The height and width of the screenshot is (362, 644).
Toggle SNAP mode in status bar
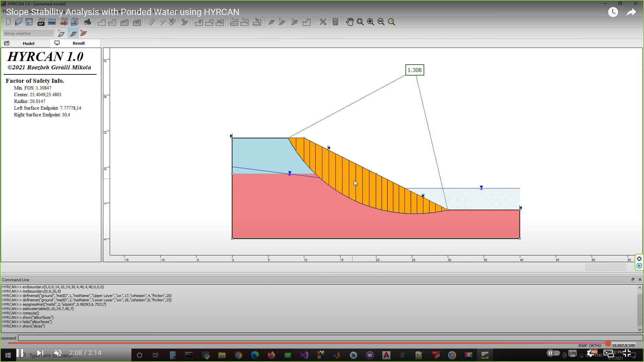click(x=583, y=346)
